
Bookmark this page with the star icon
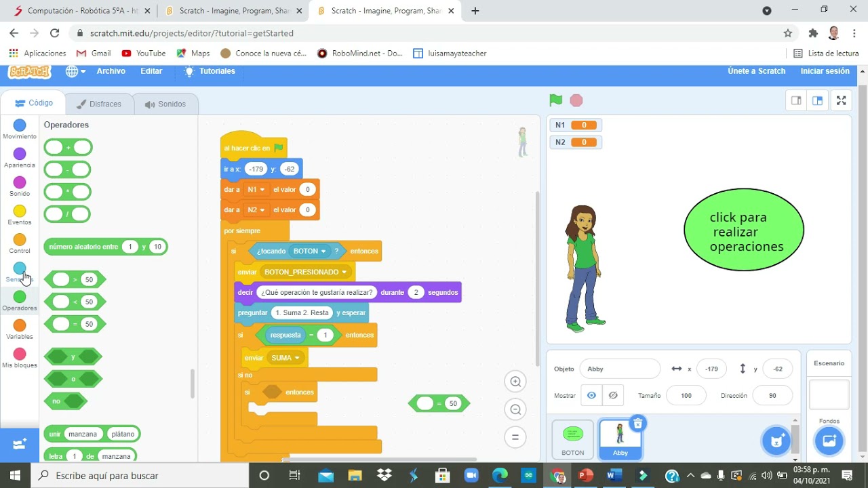coord(787,33)
